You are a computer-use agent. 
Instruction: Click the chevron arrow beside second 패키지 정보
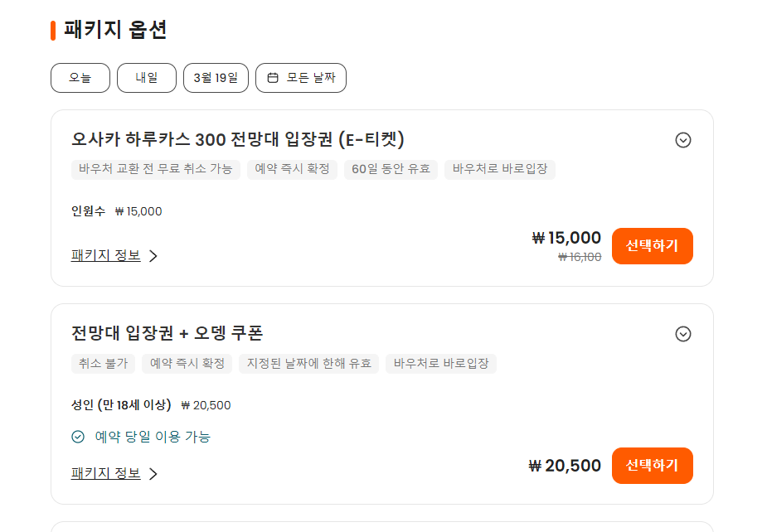pos(153,474)
